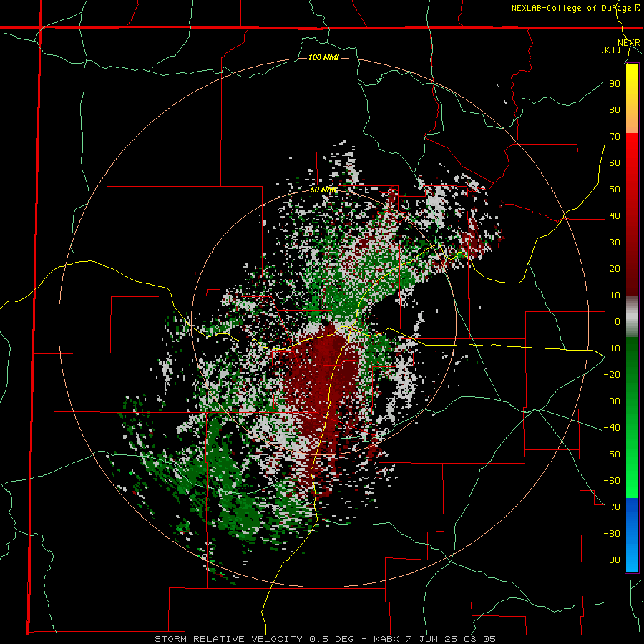Select the -50 value on velocity scale

[x=612, y=454]
